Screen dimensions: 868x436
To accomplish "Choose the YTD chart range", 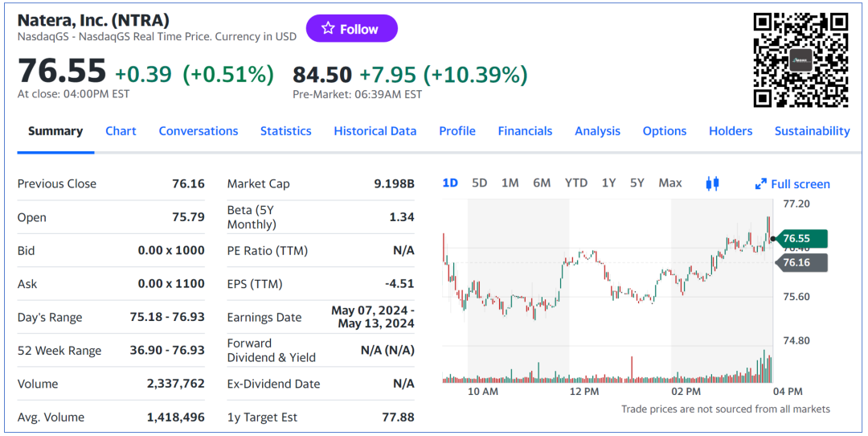I will click(x=576, y=183).
